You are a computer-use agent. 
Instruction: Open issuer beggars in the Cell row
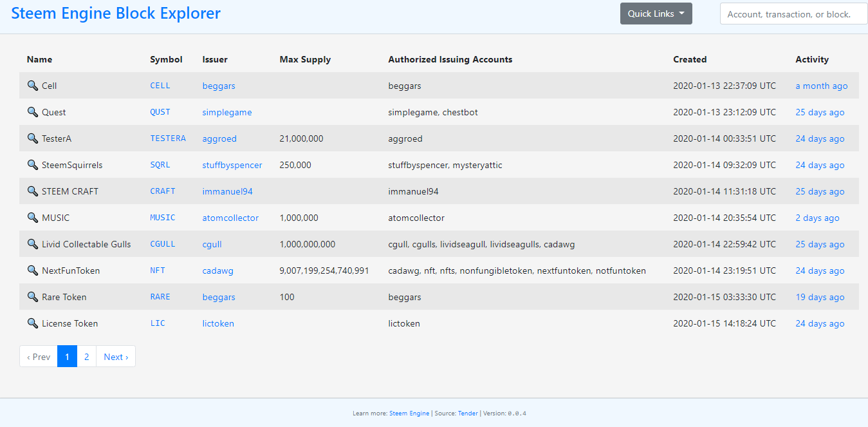click(219, 86)
